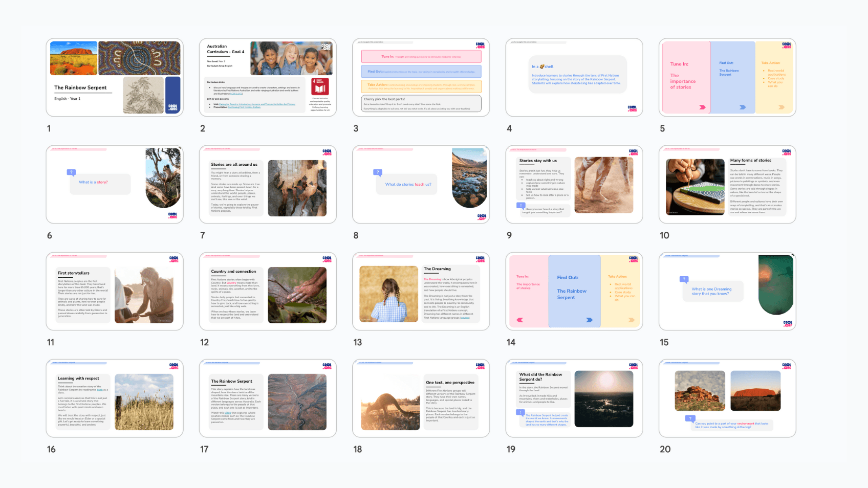Click the pink arrow on slide 5
The width and height of the screenshot is (868, 488).
[x=702, y=107]
